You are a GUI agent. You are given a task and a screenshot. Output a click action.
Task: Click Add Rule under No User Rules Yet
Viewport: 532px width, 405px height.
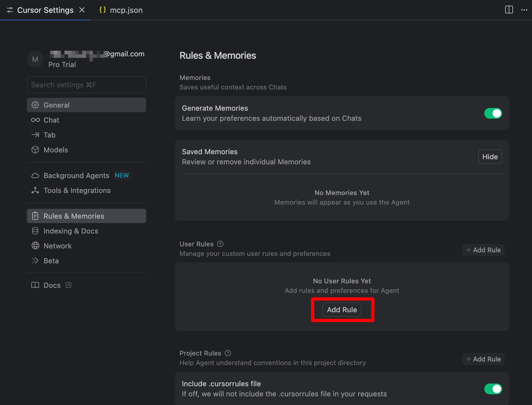pyautogui.click(x=342, y=310)
